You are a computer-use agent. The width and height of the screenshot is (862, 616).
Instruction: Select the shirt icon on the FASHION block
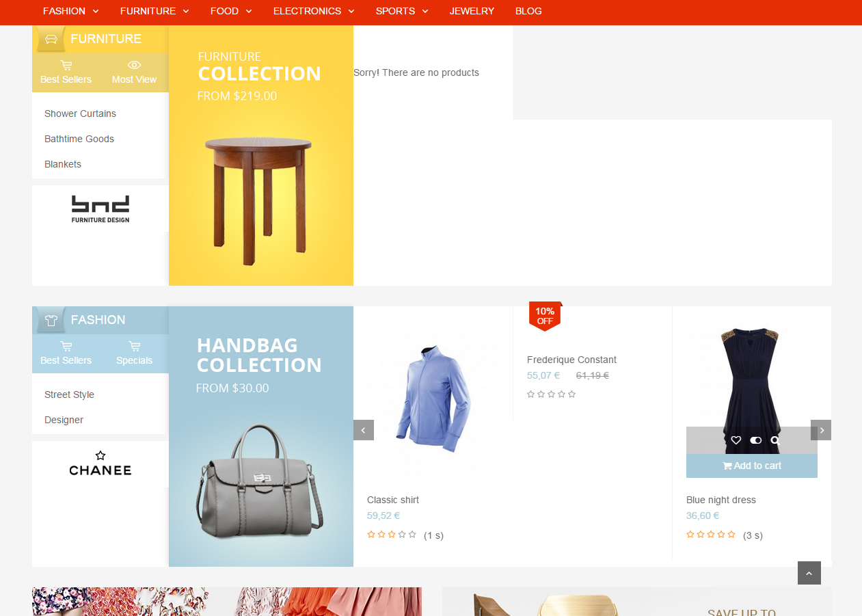pos(51,319)
